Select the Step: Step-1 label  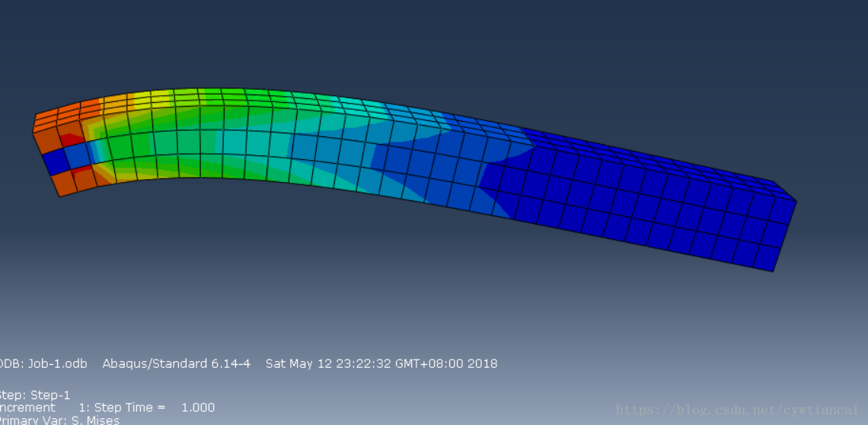click(x=34, y=395)
